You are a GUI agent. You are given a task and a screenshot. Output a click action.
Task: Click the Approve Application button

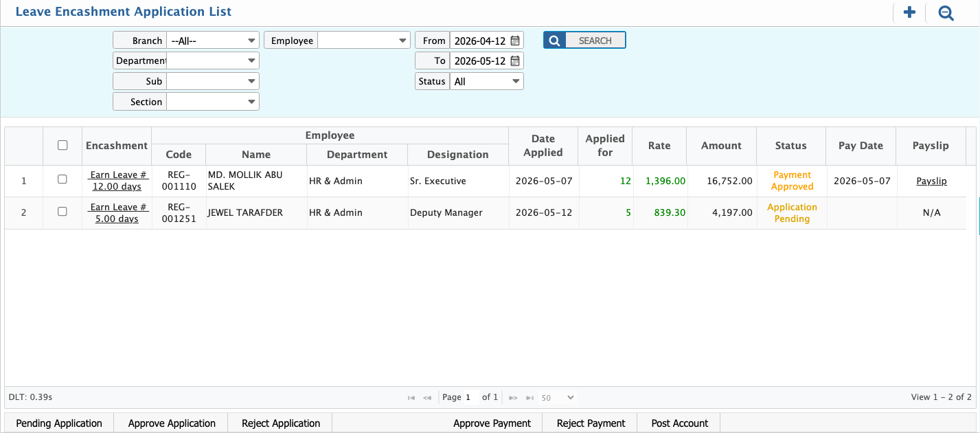(172, 423)
